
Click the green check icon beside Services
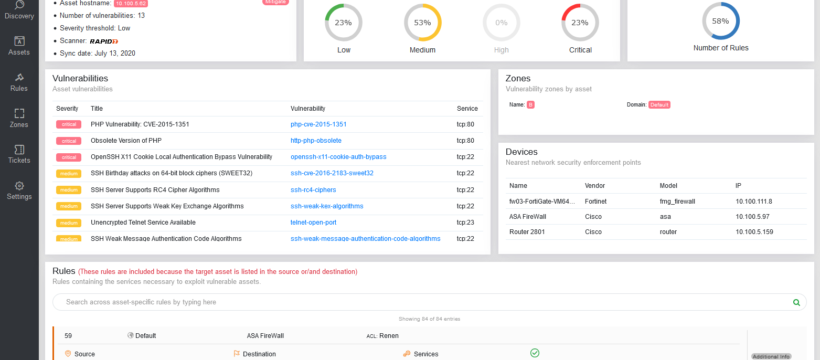(x=534, y=353)
